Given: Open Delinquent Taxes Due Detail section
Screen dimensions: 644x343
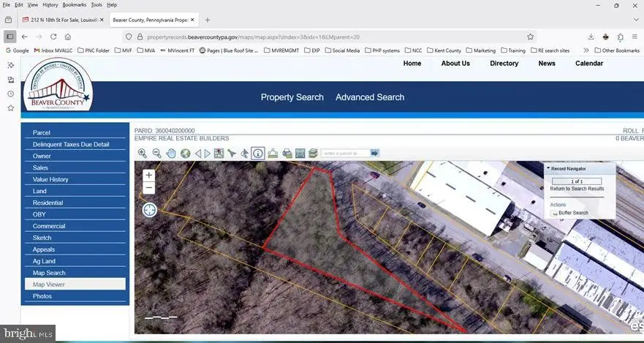Looking at the screenshot, I should (71, 145).
